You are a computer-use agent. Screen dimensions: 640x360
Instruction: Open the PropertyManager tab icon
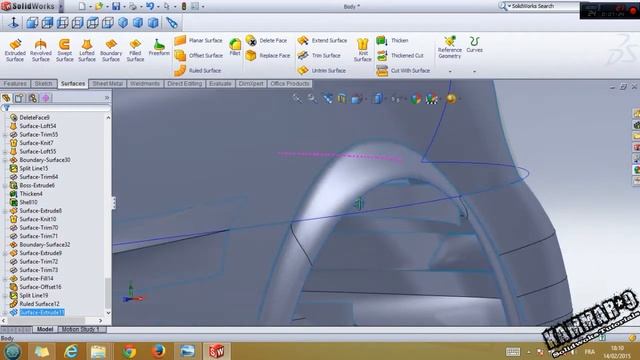click(x=19, y=98)
